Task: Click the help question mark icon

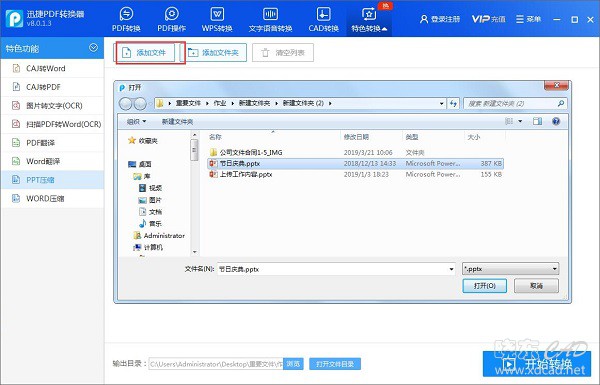Action: [556, 121]
